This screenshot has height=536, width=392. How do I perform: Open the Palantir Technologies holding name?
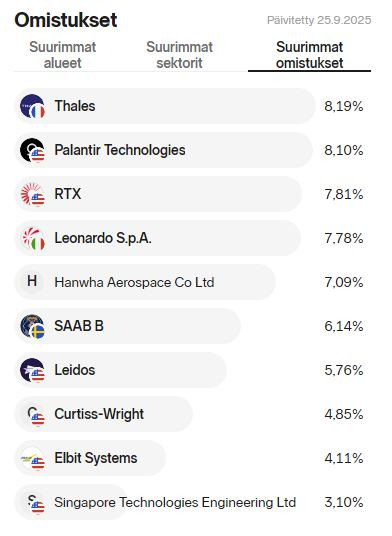tap(120, 150)
